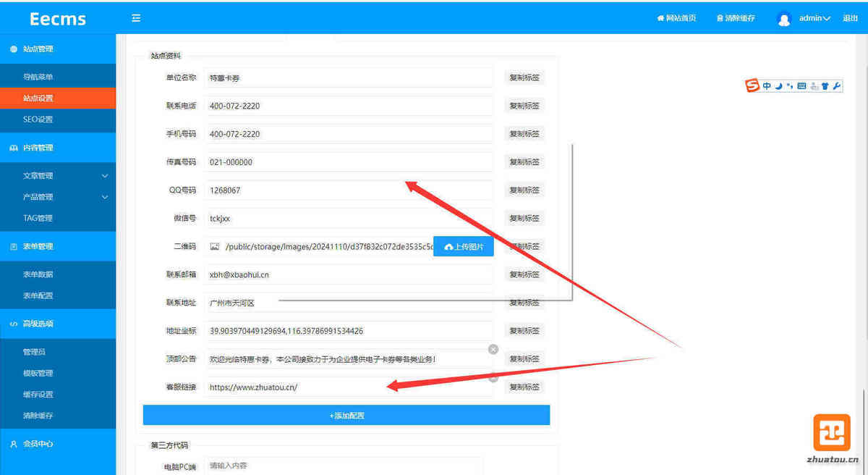Click the 客服链接 URL field
The width and height of the screenshot is (868, 475).
[349, 387]
